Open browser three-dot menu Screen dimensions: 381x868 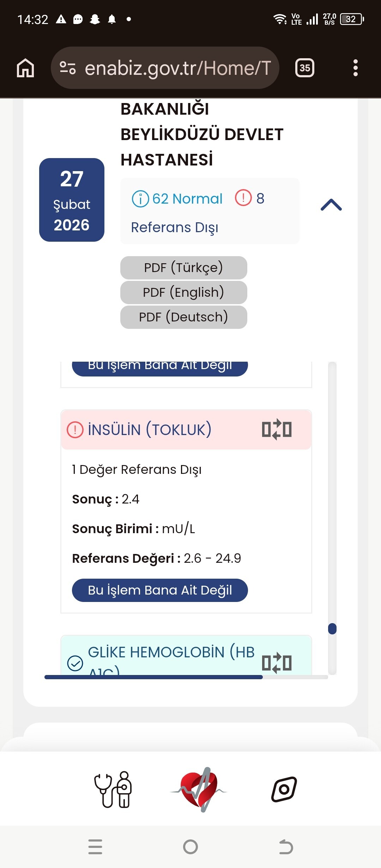click(355, 68)
